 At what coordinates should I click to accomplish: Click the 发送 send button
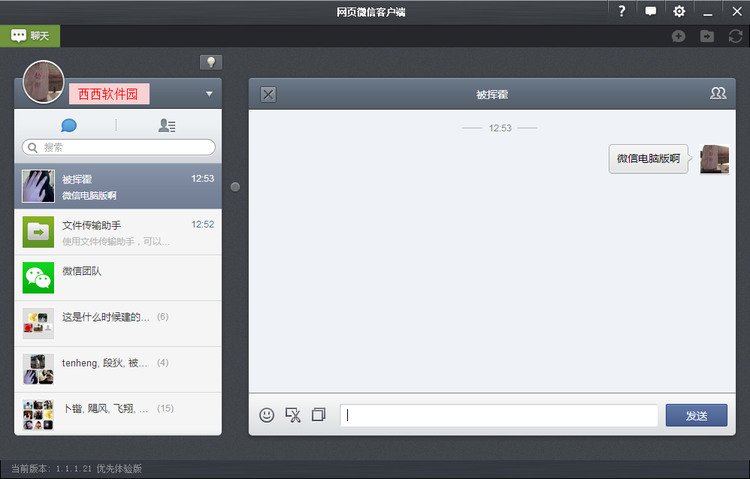pyautogui.click(x=696, y=415)
